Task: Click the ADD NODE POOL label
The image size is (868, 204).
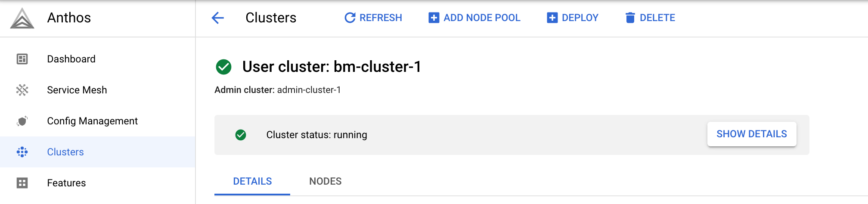Action: pos(482,18)
